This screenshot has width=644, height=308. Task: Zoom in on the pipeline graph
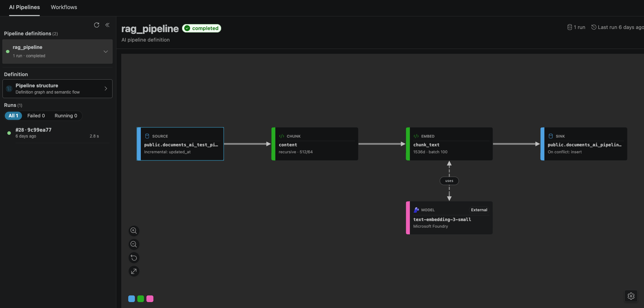(134, 231)
